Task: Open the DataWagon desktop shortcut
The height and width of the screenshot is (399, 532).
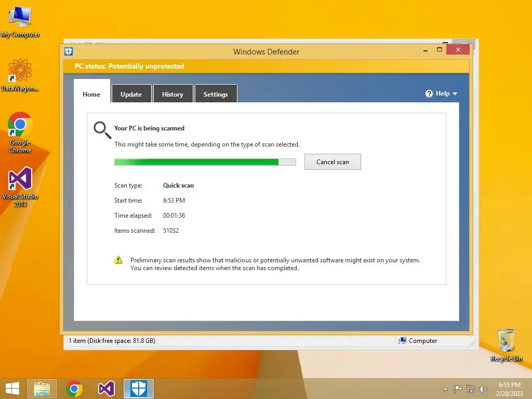Action: click(20, 75)
